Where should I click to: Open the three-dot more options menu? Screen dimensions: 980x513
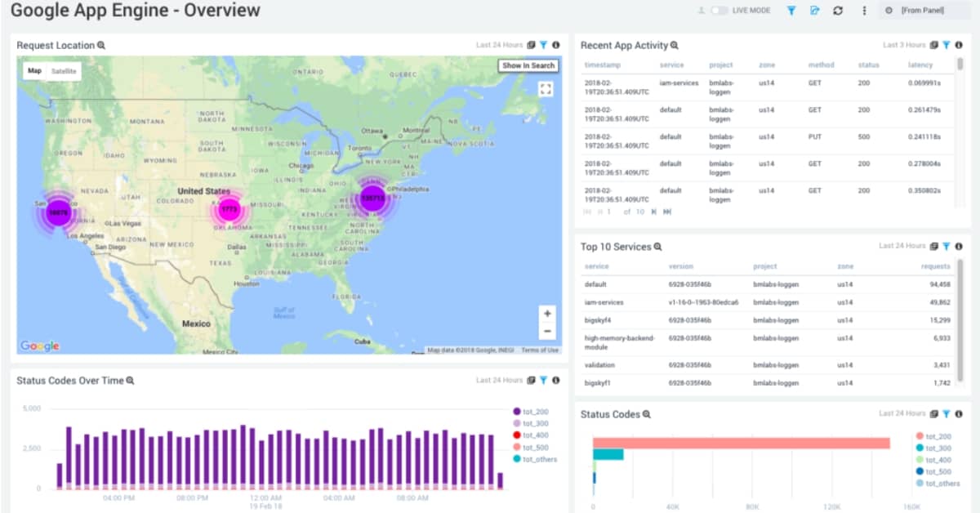point(864,11)
